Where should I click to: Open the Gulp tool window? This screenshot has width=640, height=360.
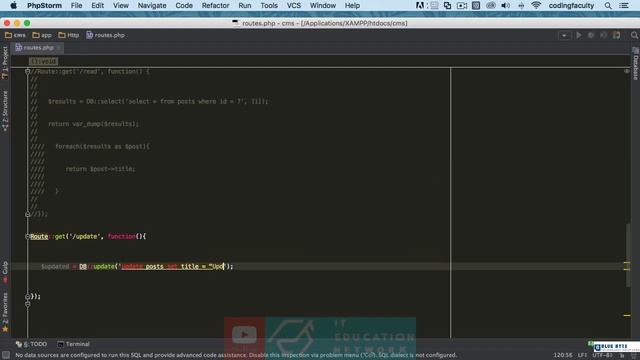click(5, 272)
